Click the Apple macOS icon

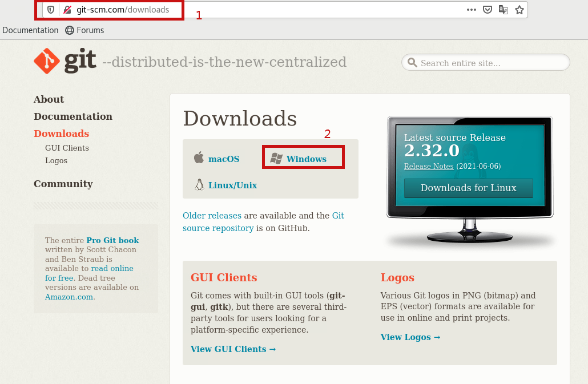point(199,157)
